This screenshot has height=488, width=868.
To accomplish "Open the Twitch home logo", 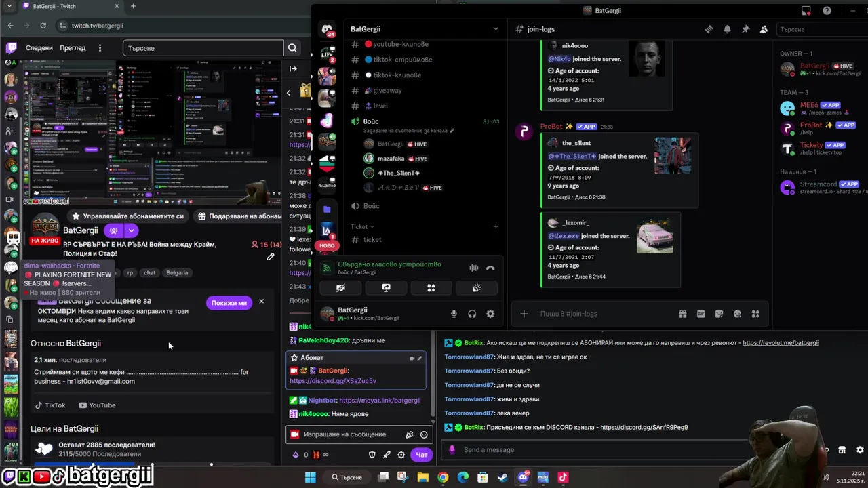I will click(x=11, y=48).
